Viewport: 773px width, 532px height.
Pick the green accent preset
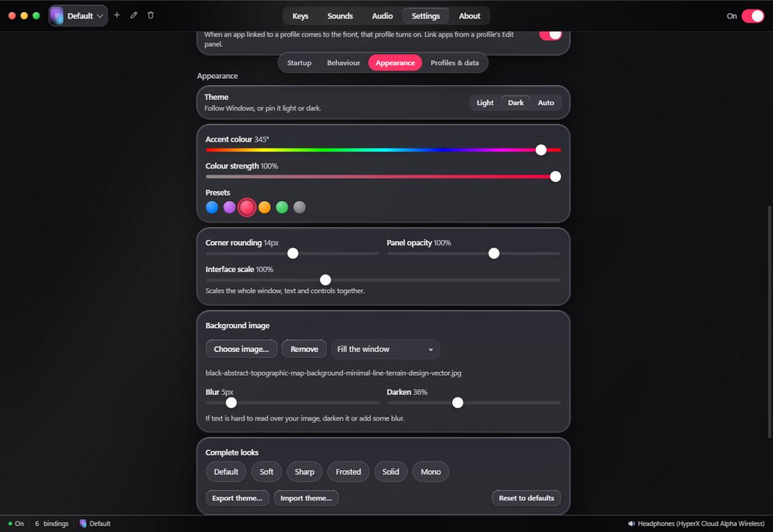pyautogui.click(x=282, y=207)
